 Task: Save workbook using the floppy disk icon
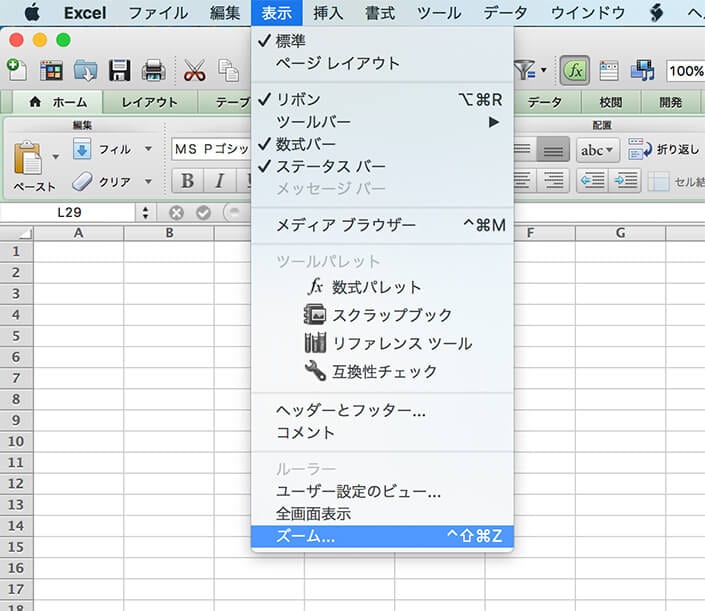tap(120, 70)
